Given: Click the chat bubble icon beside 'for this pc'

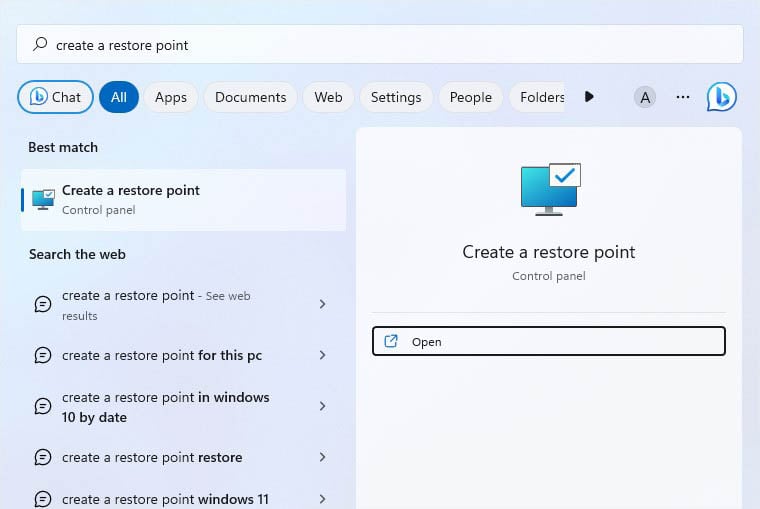Looking at the screenshot, I should point(43,355).
